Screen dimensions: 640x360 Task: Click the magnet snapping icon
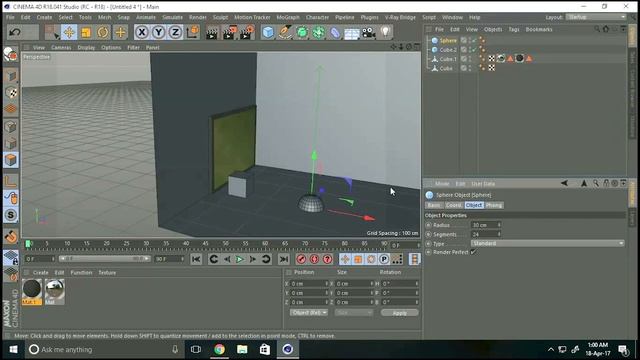(x=11, y=236)
